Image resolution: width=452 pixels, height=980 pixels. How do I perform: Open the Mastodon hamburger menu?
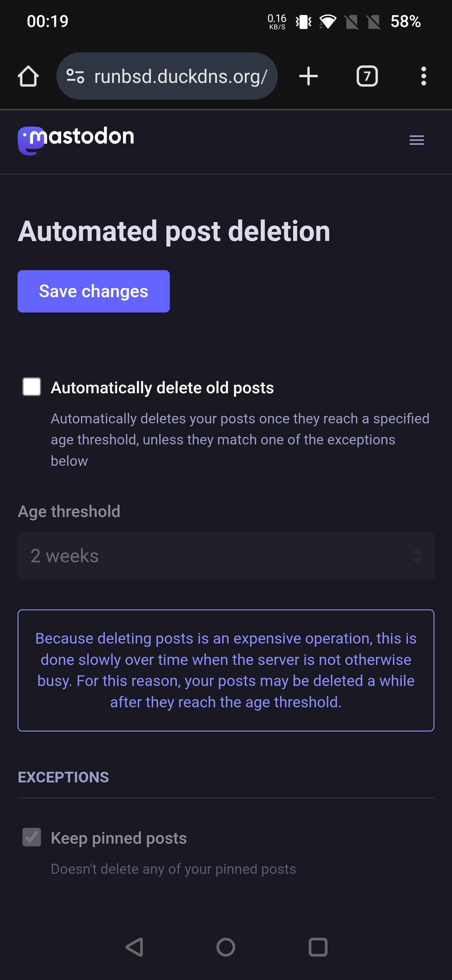(x=417, y=140)
